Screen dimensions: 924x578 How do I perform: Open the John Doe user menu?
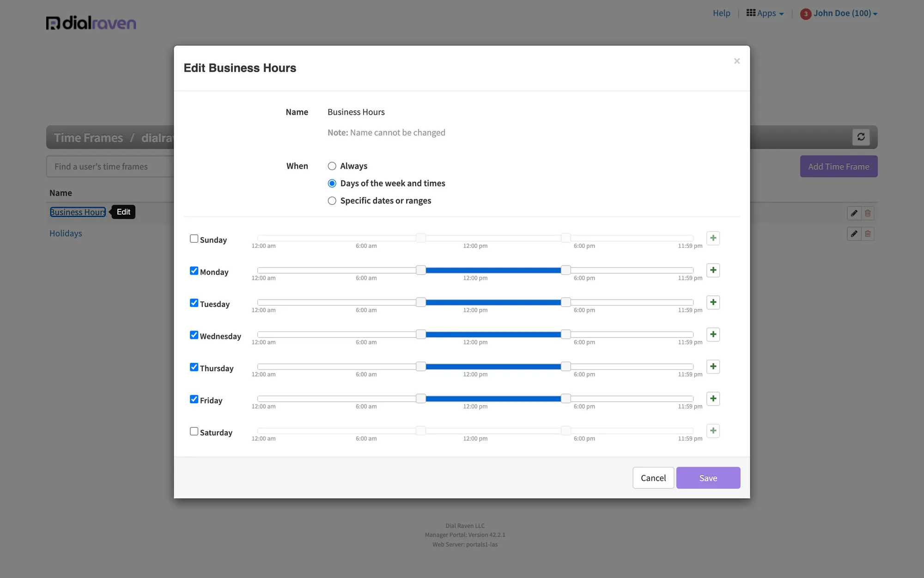coord(845,13)
